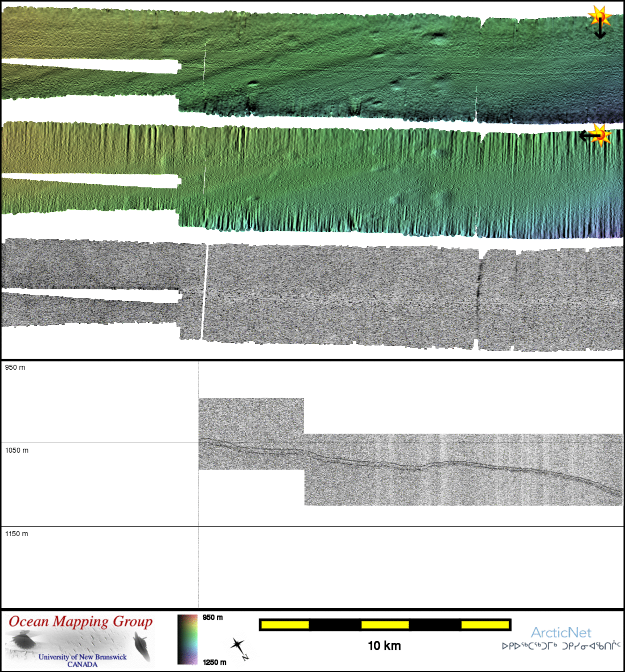Click the University of New Brunswick text
The height and width of the screenshot is (672, 625).
(x=82, y=657)
